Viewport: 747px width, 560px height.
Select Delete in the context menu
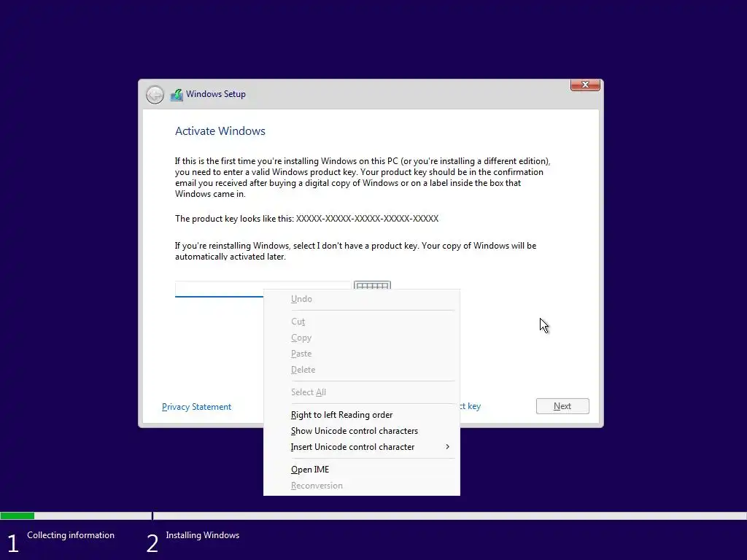[x=361, y=370]
